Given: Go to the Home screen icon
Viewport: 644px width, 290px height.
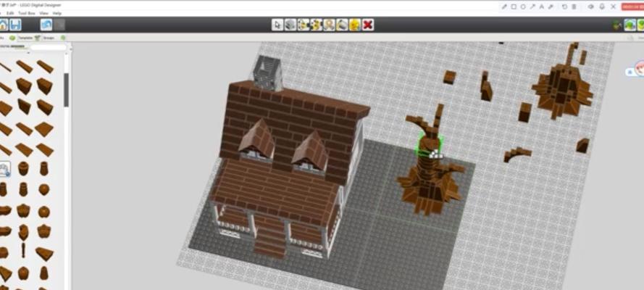Looking at the screenshot, I should (3, 25).
